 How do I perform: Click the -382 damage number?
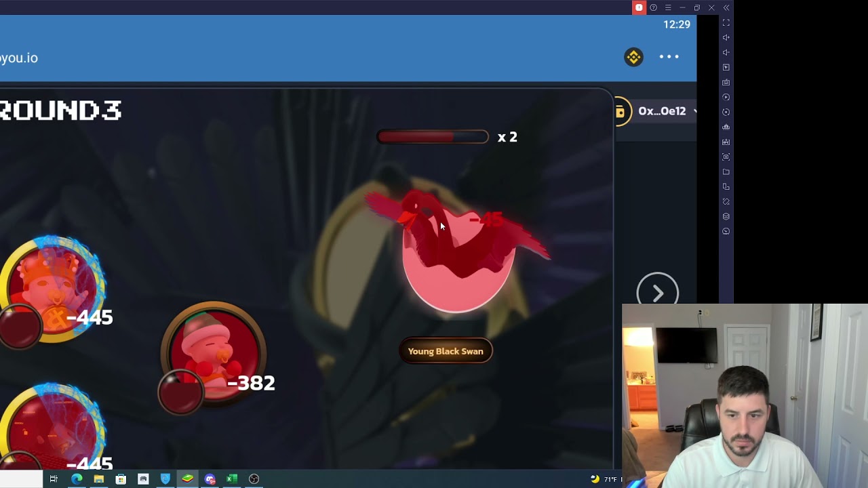click(x=251, y=383)
